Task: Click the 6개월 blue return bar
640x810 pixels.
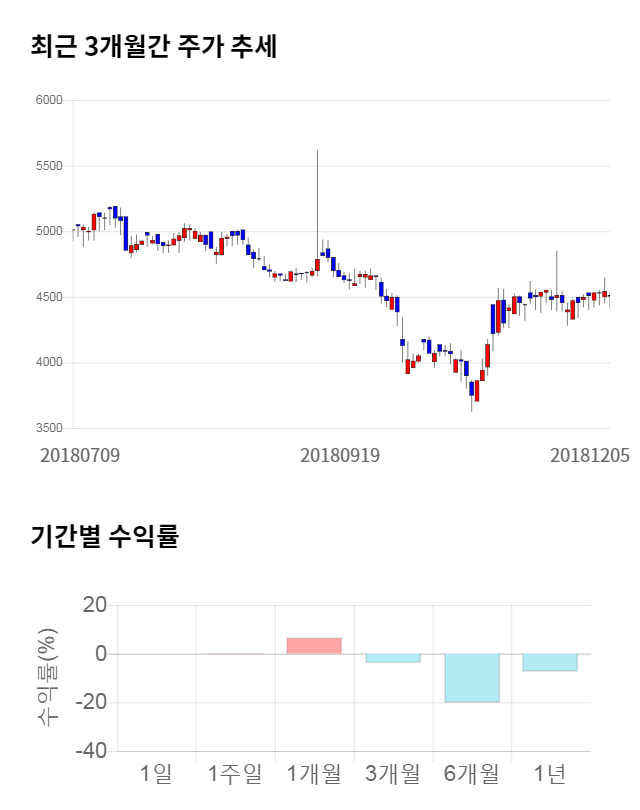Action: point(472,678)
